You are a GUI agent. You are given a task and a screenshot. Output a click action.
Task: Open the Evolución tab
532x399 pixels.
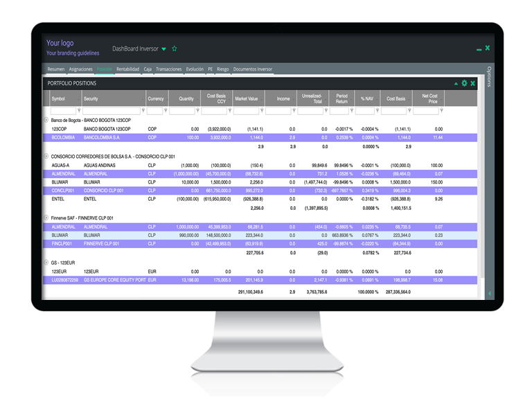[x=195, y=69]
